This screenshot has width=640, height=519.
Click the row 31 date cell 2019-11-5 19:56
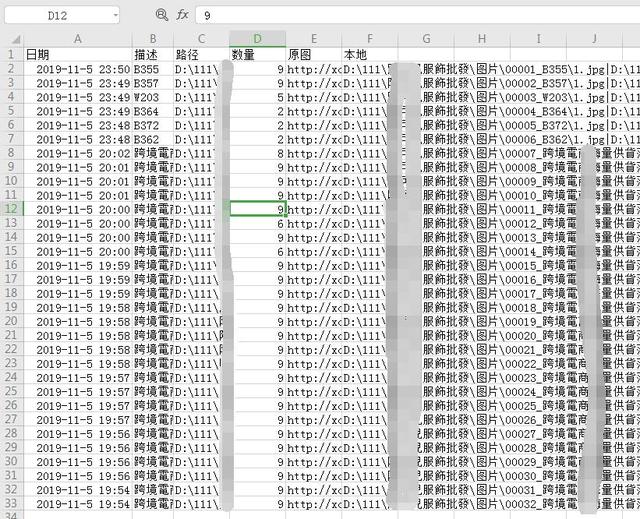pyautogui.click(x=78, y=476)
